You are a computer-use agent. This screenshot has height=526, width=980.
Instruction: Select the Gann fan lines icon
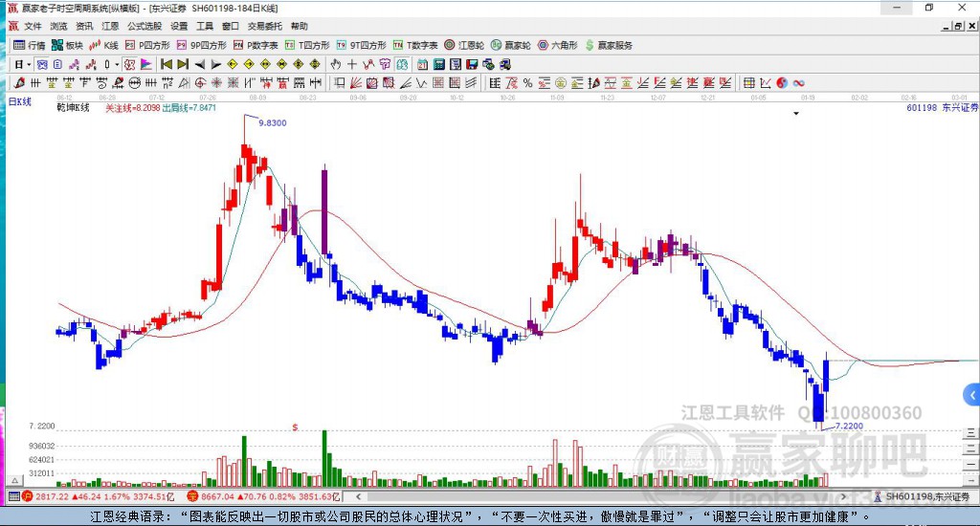coord(355,83)
